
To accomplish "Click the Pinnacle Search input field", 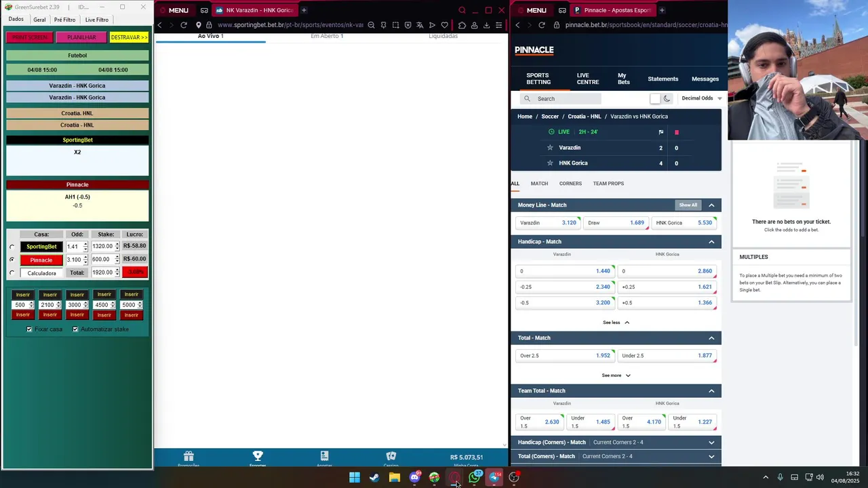I will click(561, 99).
